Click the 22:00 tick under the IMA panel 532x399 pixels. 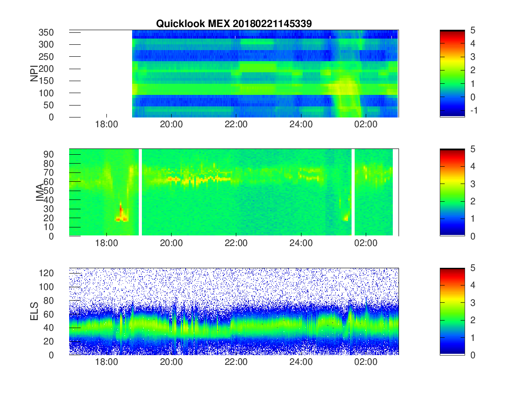236,243
